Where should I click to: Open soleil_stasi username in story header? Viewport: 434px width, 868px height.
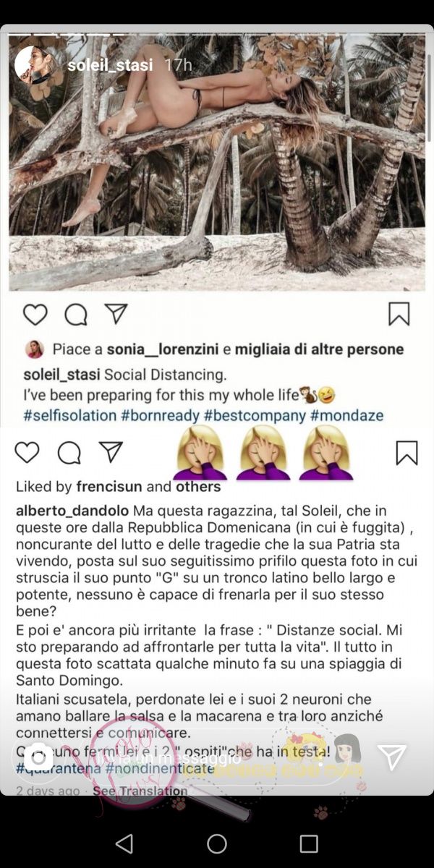pos(110,65)
